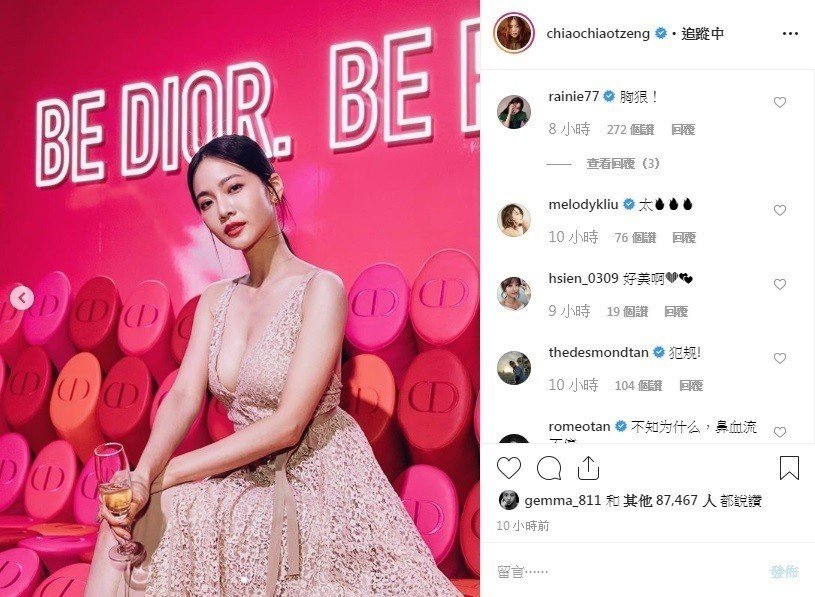Expand the 查看回覆 (3) replies
This screenshot has width=815, height=597.
(x=623, y=164)
